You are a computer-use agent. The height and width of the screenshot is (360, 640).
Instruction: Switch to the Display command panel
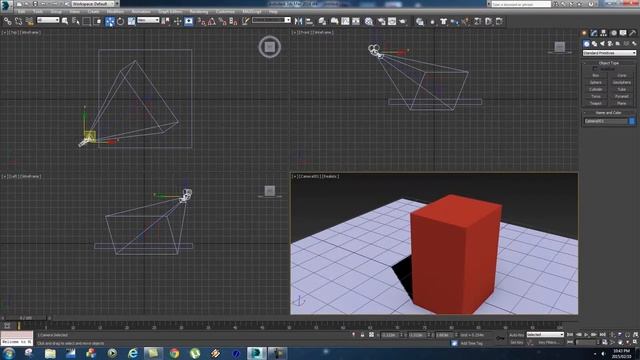pyautogui.click(x=623, y=33)
